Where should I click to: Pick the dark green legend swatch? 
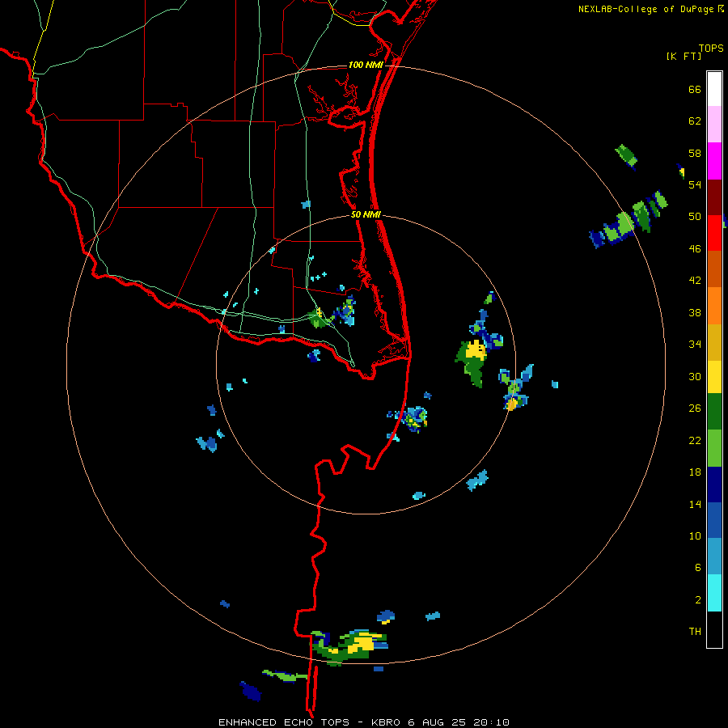tap(714, 412)
